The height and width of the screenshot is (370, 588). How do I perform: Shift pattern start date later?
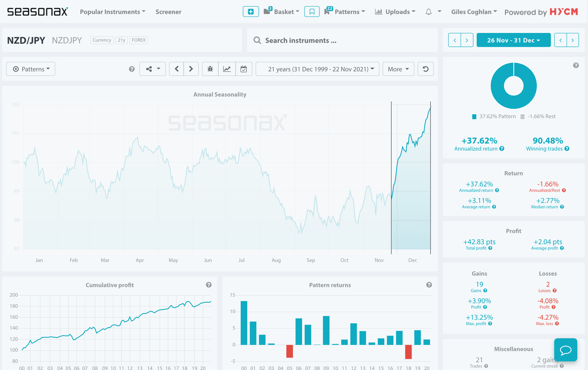coord(467,40)
